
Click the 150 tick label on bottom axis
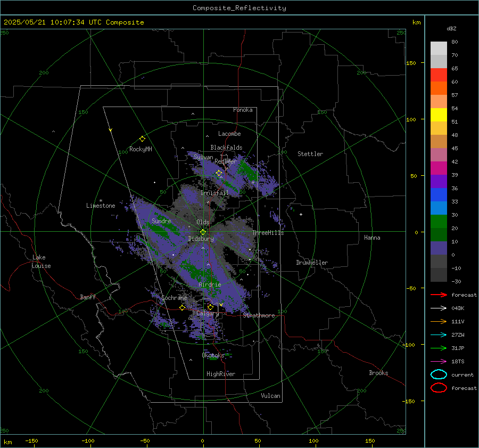tap(370, 441)
